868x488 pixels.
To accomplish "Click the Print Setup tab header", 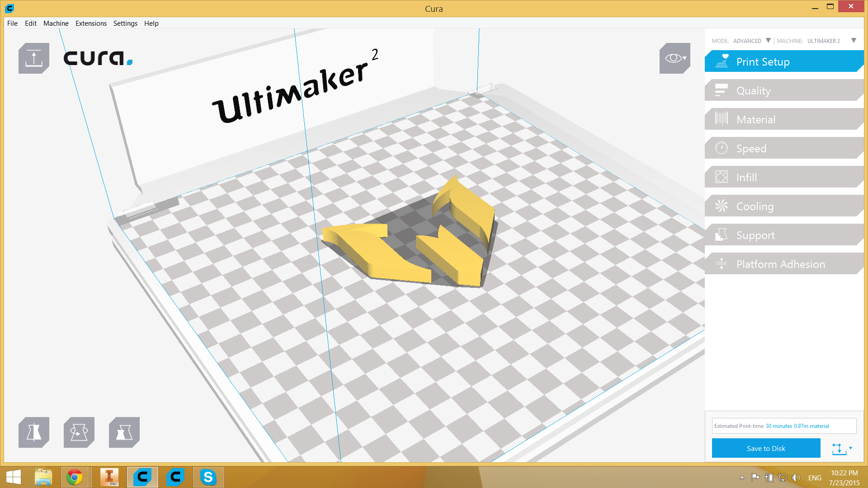I will (x=784, y=61).
